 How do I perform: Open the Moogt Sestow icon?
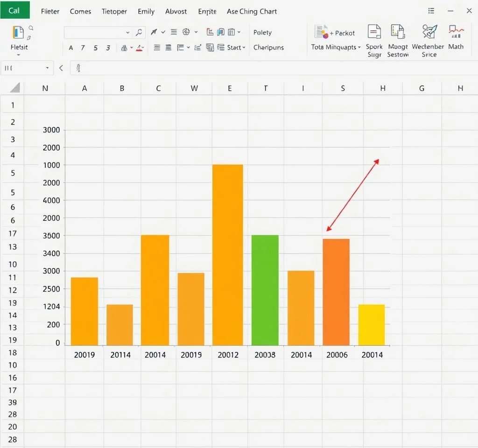tap(397, 32)
